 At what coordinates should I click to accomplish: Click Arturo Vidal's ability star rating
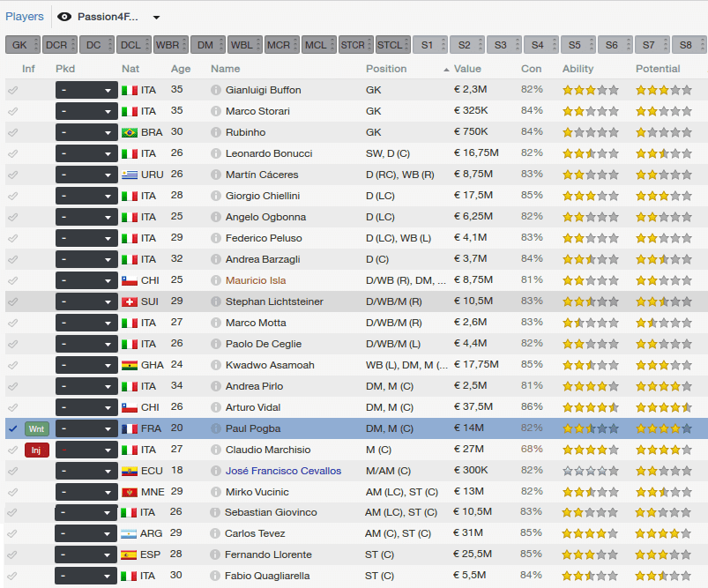pyautogui.click(x=590, y=407)
